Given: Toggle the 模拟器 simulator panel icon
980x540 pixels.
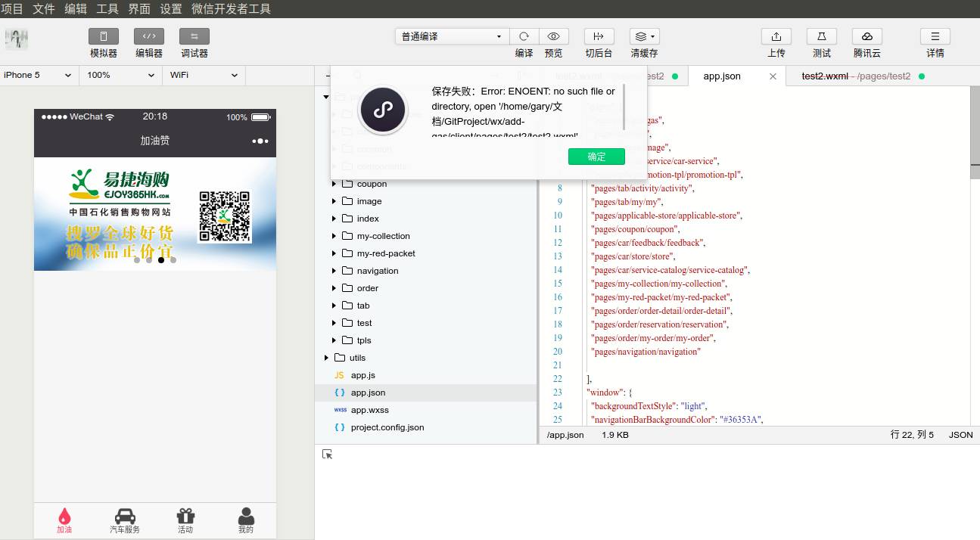Looking at the screenshot, I should pyautogui.click(x=104, y=36).
